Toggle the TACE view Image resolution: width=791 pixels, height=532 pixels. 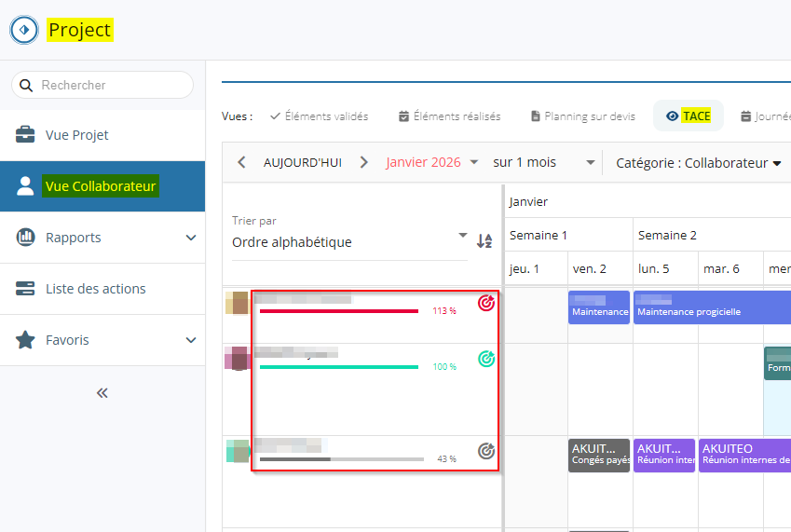pyautogui.click(x=688, y=116)
